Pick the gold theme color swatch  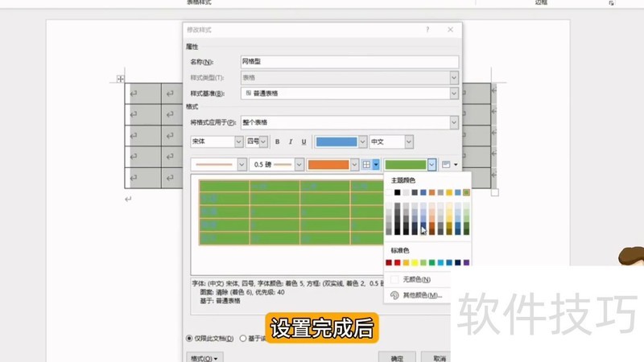coord(449,192)
